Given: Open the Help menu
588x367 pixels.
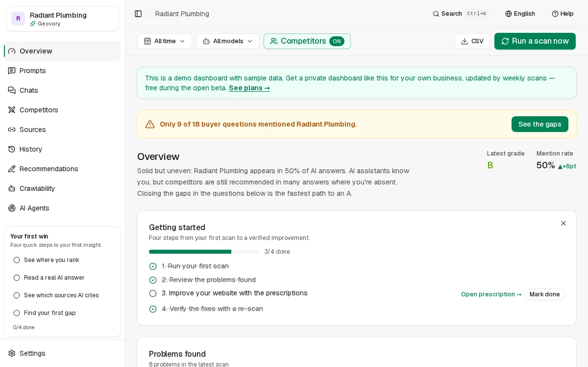Looking at the screenshot, I should click(x=563, y=14).
